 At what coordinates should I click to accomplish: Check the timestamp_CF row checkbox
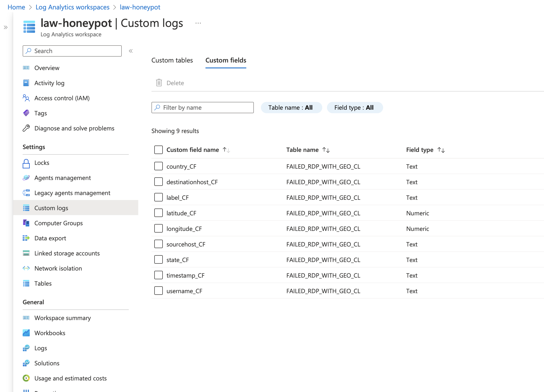[x=159, y=275]
